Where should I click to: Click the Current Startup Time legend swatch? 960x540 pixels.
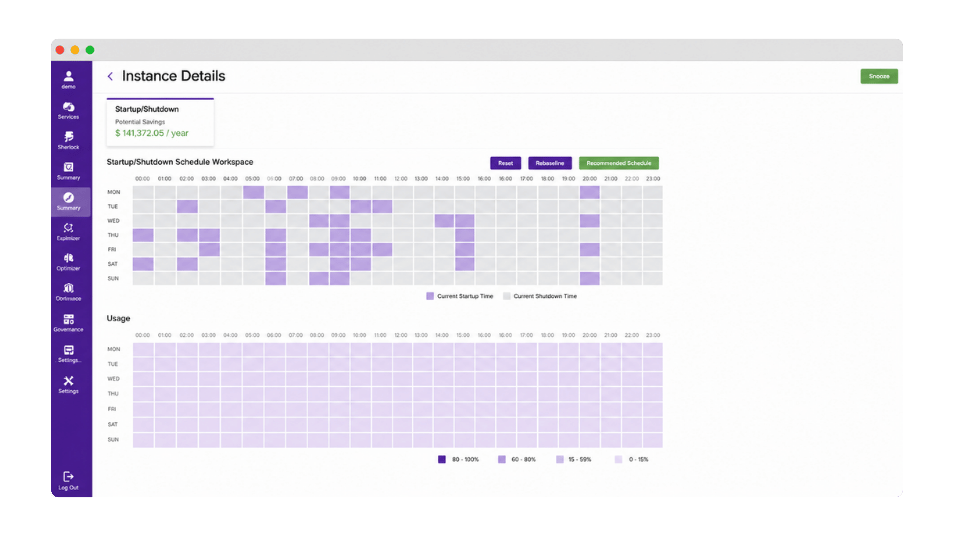(x=430, y=296)
